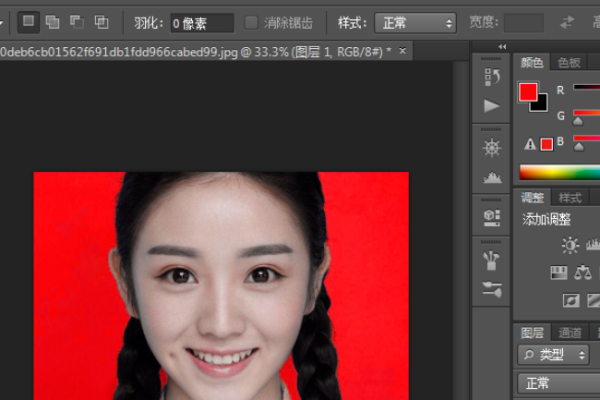
Task: Open the History panel icon
Action: tap(491, 76)
